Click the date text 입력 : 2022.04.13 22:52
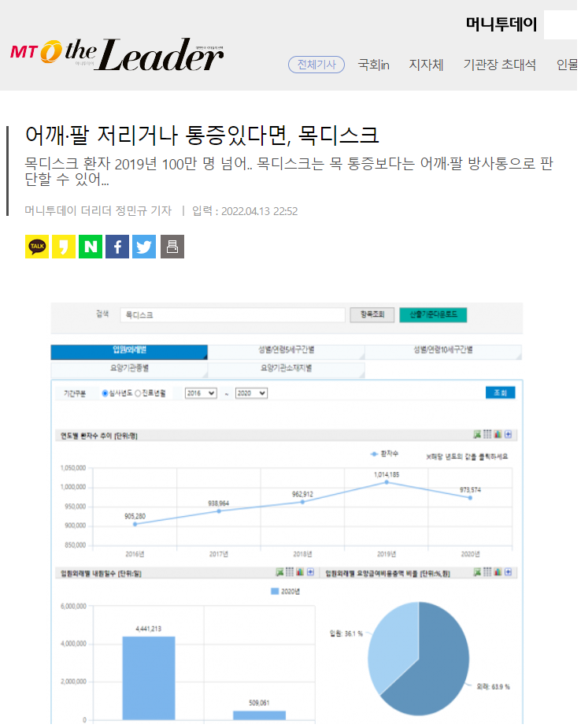The height and width of the screenshot is (728, 581). click(245, 211)
